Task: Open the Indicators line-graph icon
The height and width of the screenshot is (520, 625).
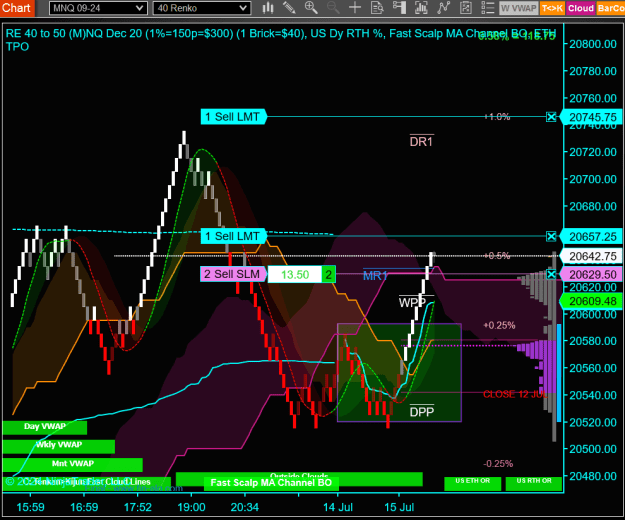Action: click(443, 8)
